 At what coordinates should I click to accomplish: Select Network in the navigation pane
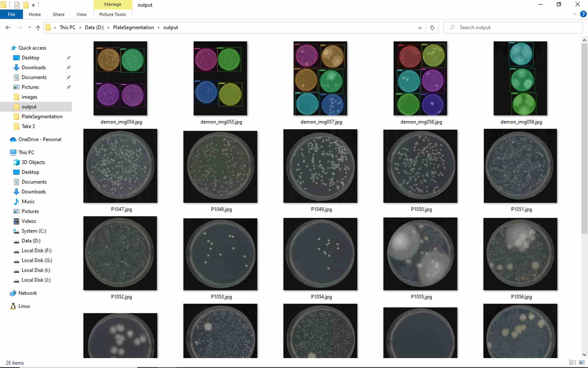point(27,293)
